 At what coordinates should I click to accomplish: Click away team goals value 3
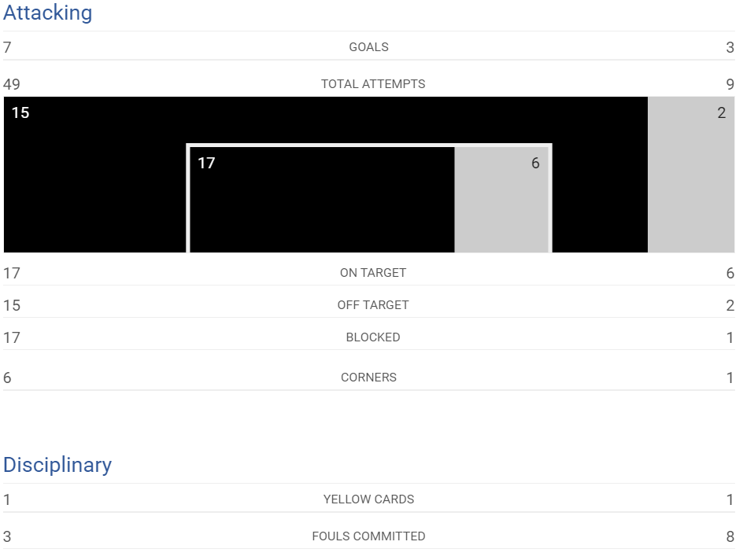coord(730,47)
